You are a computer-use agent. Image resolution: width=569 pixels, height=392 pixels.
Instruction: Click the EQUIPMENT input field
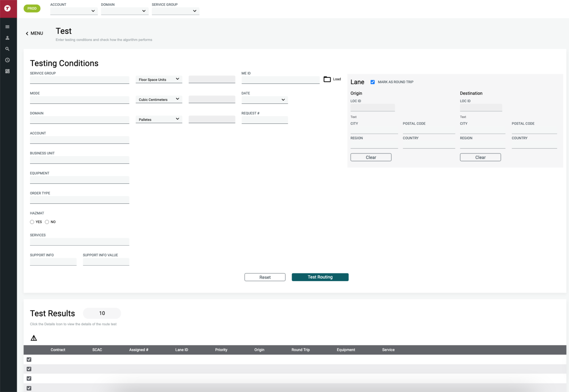point(80,180)
